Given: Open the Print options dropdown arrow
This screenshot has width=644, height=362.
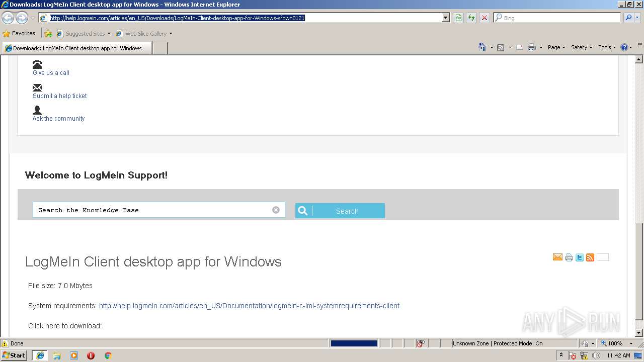Looking at the screenshot, I should [x=541, y=47].
